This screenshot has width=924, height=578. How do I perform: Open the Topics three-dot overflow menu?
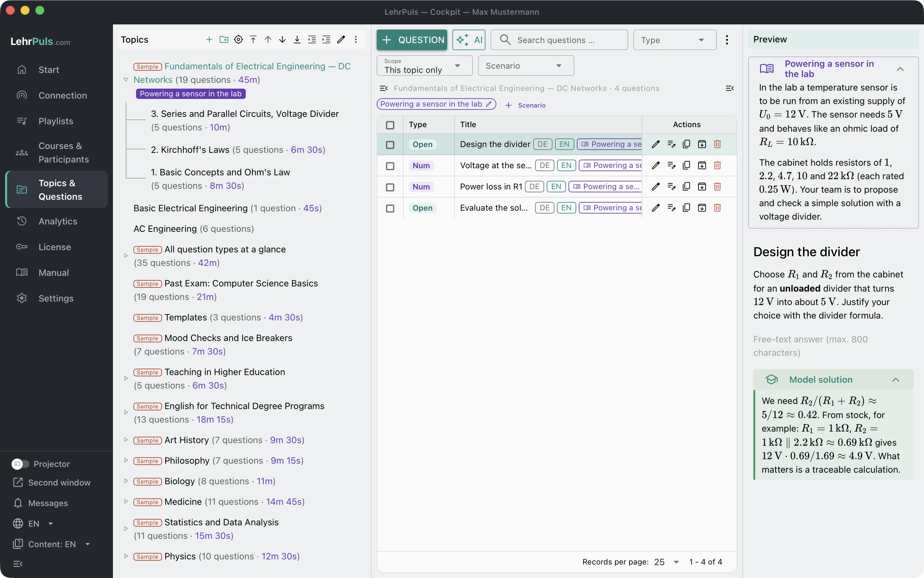click(x=356, y=39)
